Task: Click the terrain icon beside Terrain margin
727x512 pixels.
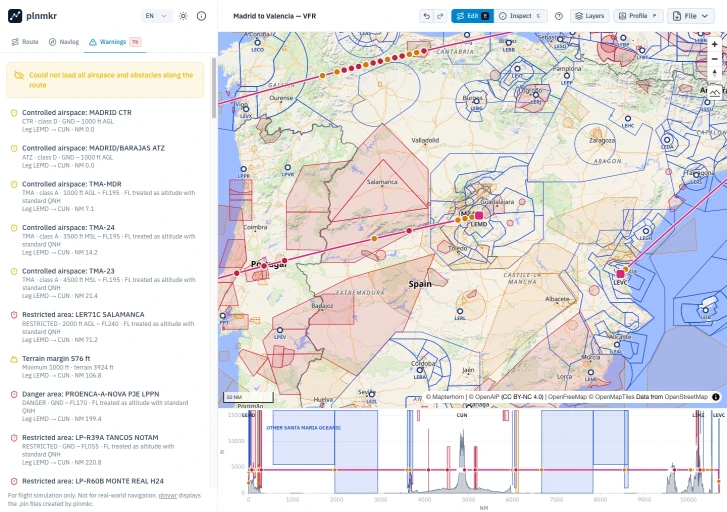Action: pos(14,359)
